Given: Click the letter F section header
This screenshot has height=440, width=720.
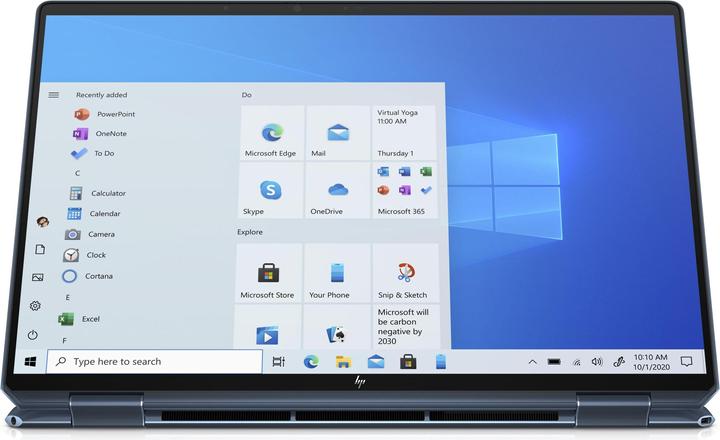Looking at the screenshot, I should click(64, 341).
